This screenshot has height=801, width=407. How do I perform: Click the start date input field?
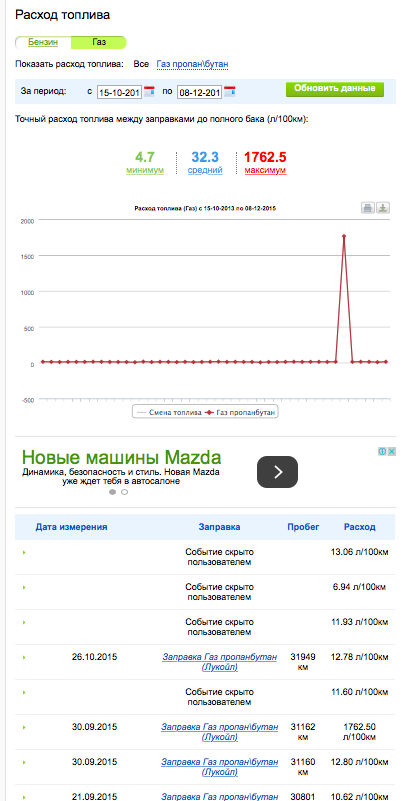pyautogui.click(x=119, y=92)
